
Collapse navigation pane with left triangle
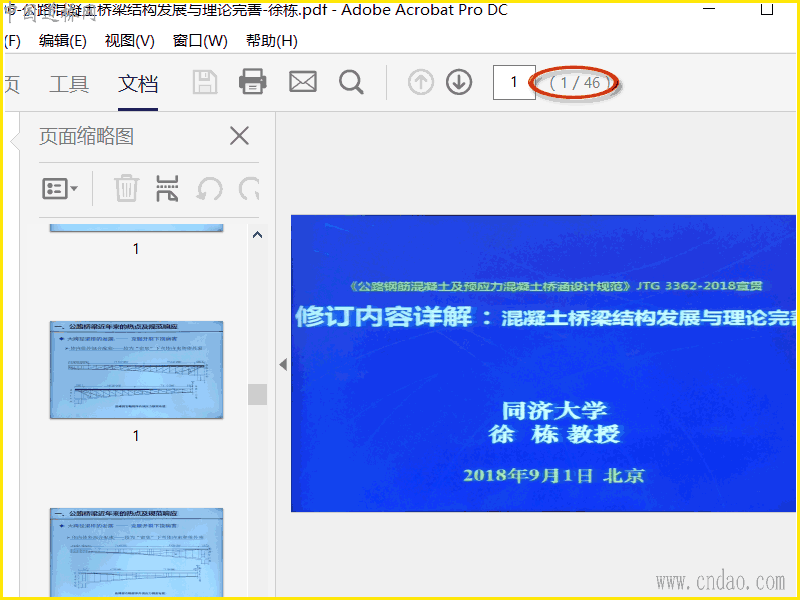tap(283, 364)
